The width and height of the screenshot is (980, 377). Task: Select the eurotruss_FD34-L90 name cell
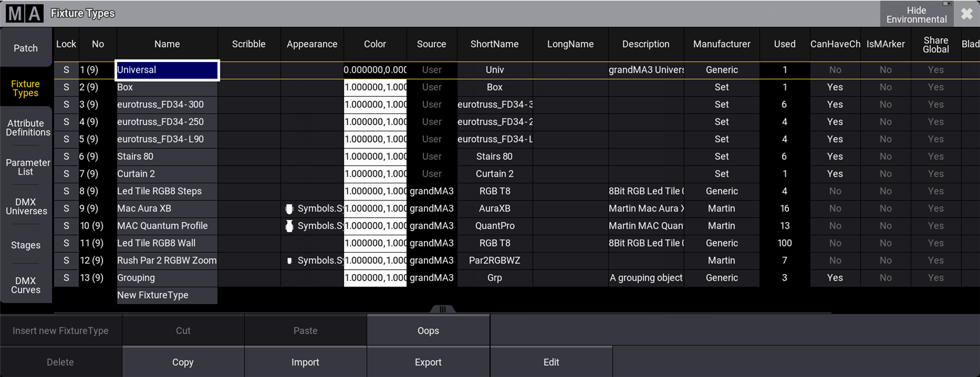coord(167,139)
